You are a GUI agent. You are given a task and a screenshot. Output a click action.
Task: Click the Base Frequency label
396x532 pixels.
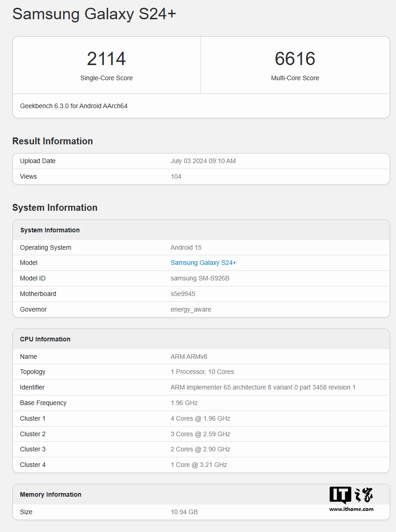pyautogui.click(x=43, y=403)
